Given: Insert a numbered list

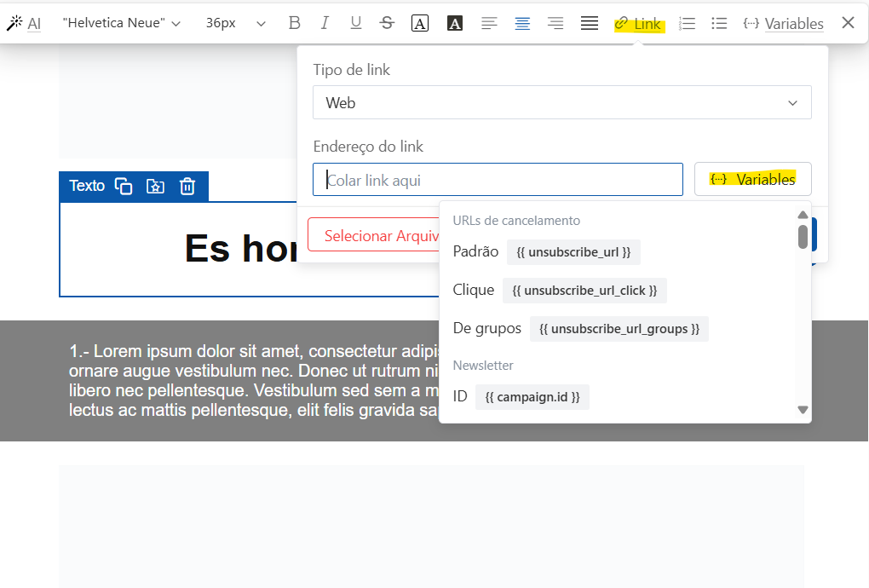Looking at the screenshot, I should (687, 23).
